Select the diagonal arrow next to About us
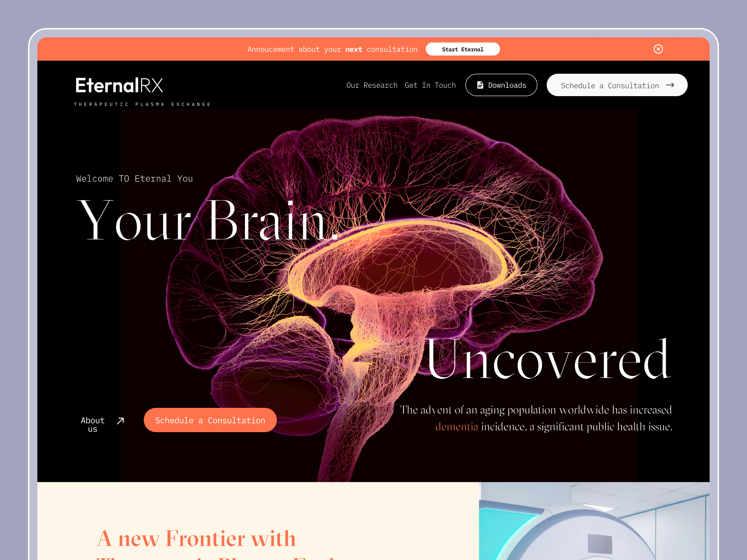 click(120, 420)
